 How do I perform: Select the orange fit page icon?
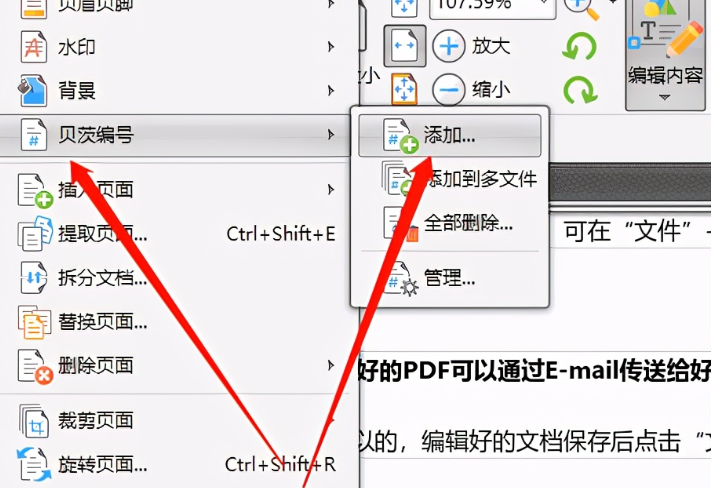[404, 89]
